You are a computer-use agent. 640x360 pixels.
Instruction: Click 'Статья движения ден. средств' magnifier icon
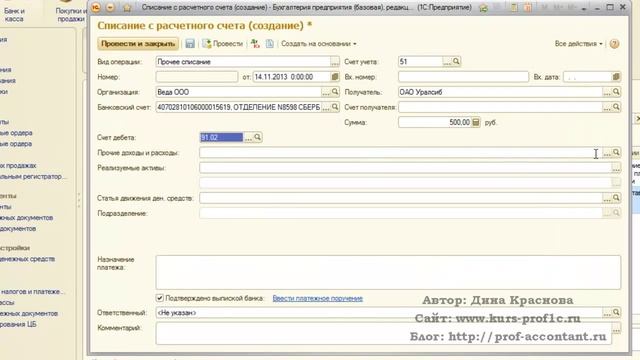[616, 198]
